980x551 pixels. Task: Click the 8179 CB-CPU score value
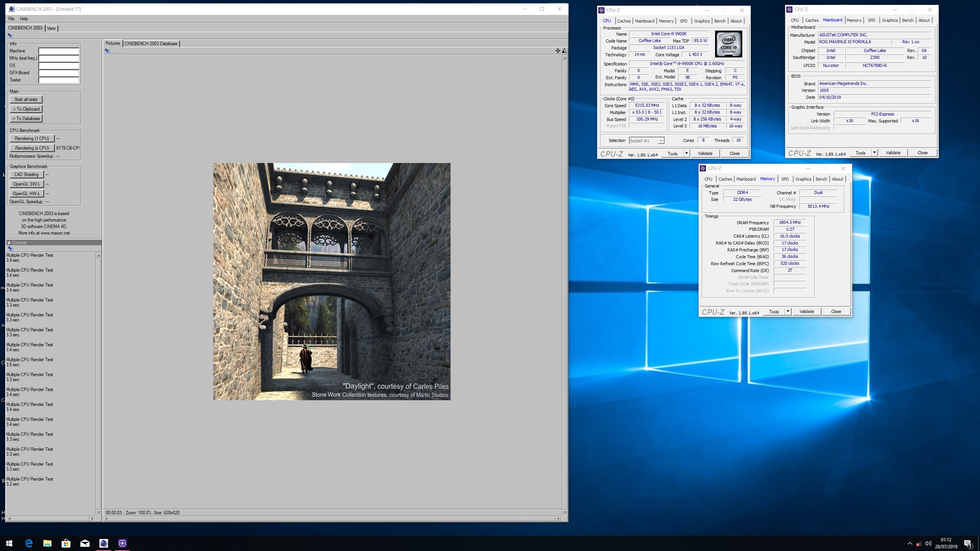pyautogui.click(x=68, y=148)
